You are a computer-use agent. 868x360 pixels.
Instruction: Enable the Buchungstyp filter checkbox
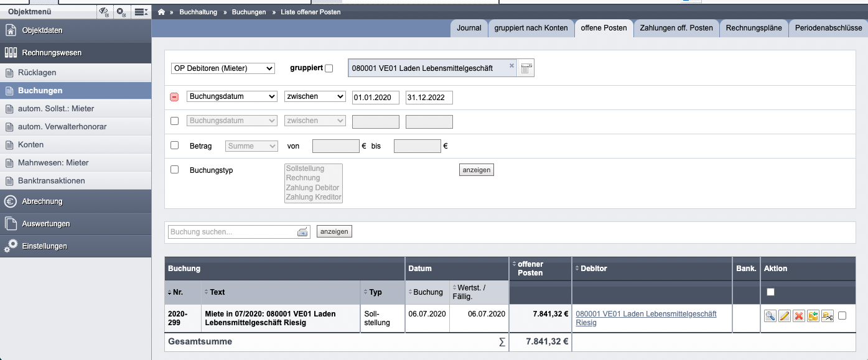[175, 170]
